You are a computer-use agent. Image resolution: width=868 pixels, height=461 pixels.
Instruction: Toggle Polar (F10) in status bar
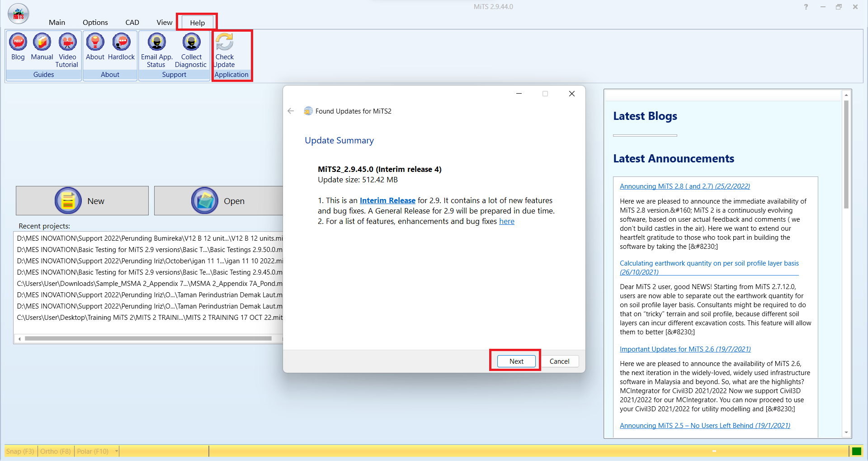click(93, 451)
